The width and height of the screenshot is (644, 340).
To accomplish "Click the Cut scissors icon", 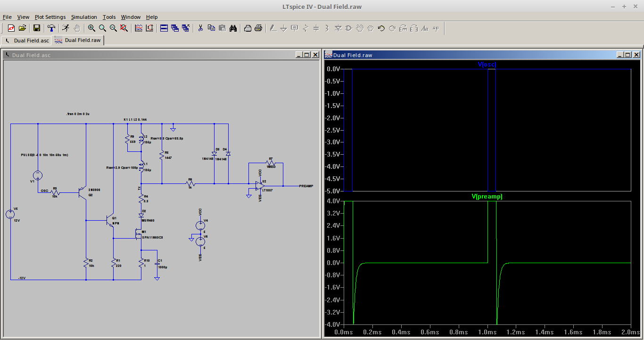I will (200, 28).
